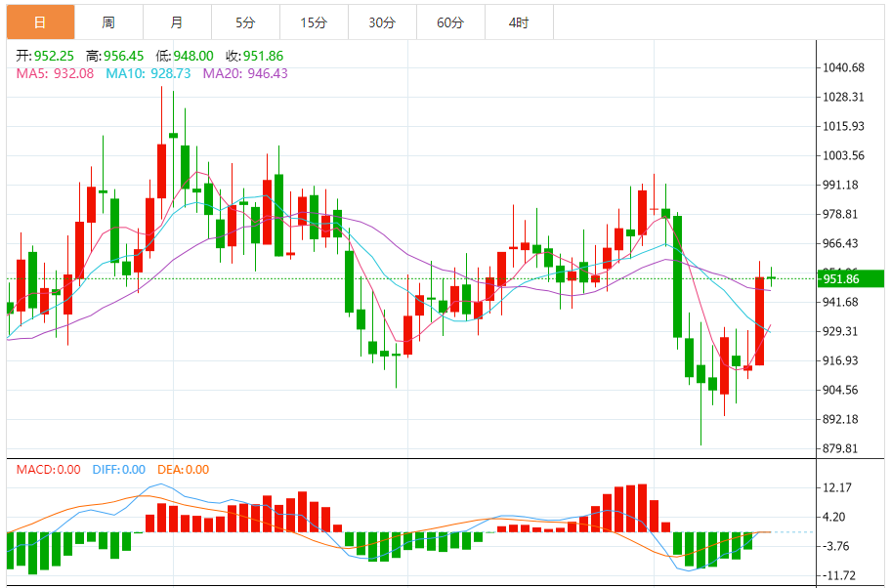Click the -11.72 MACD axis label
This screenshot has width=891, height=588.
[x=838, y=575]
